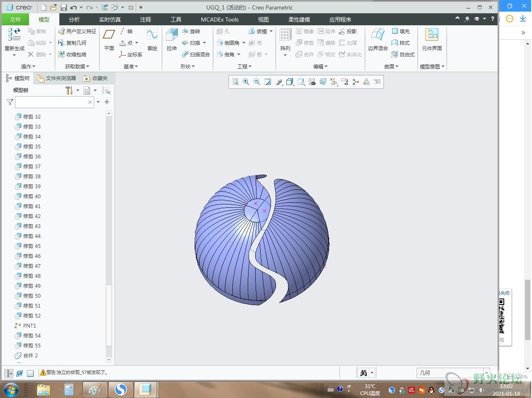Expand the 基准 (Datum) group dropdown
Screen dimensions: 532x398
click(x=131, y=66)
